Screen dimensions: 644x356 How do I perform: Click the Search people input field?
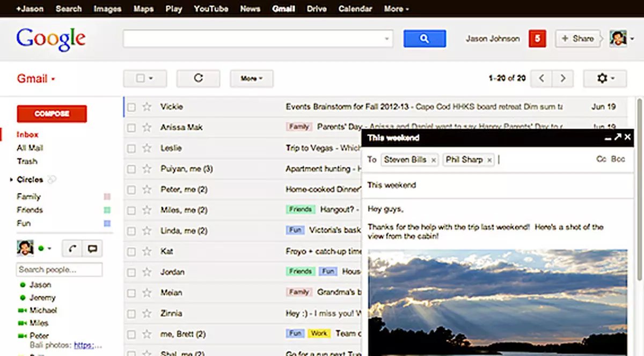(x=59, y=269)
